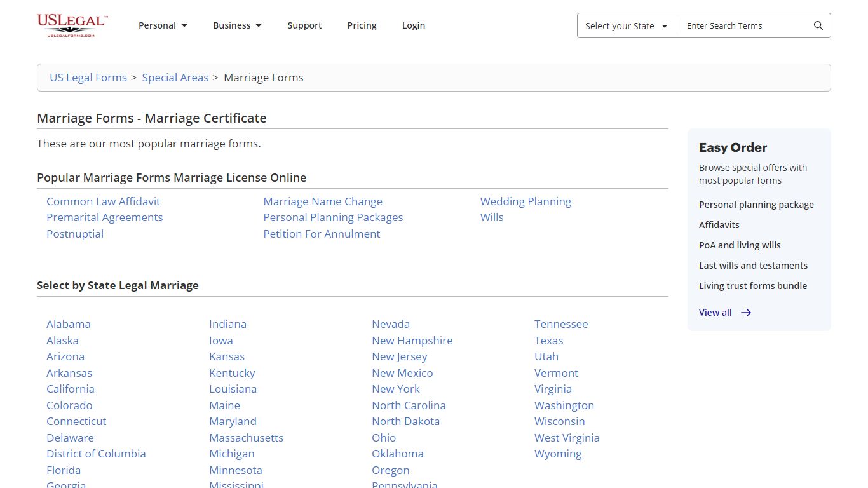Choose Indiana from state list
This screenshot has height=488, width=868.
click(227, 324)
